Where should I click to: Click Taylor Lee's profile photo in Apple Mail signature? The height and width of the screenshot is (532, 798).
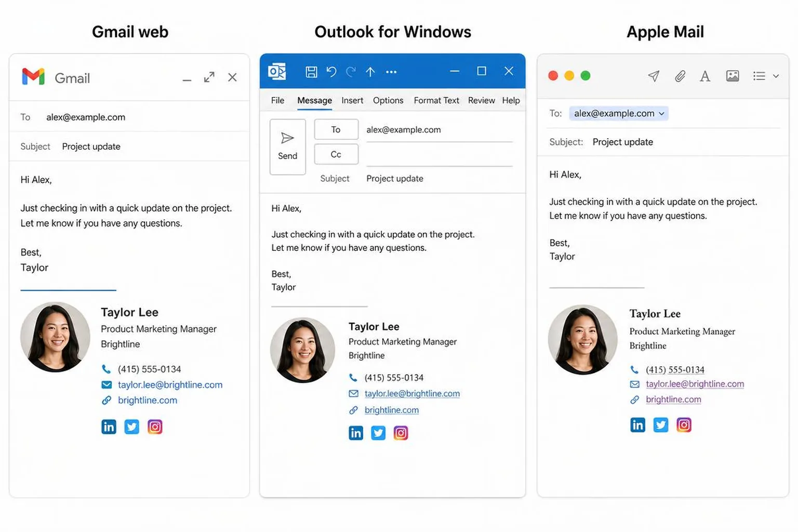coord(583,339)
